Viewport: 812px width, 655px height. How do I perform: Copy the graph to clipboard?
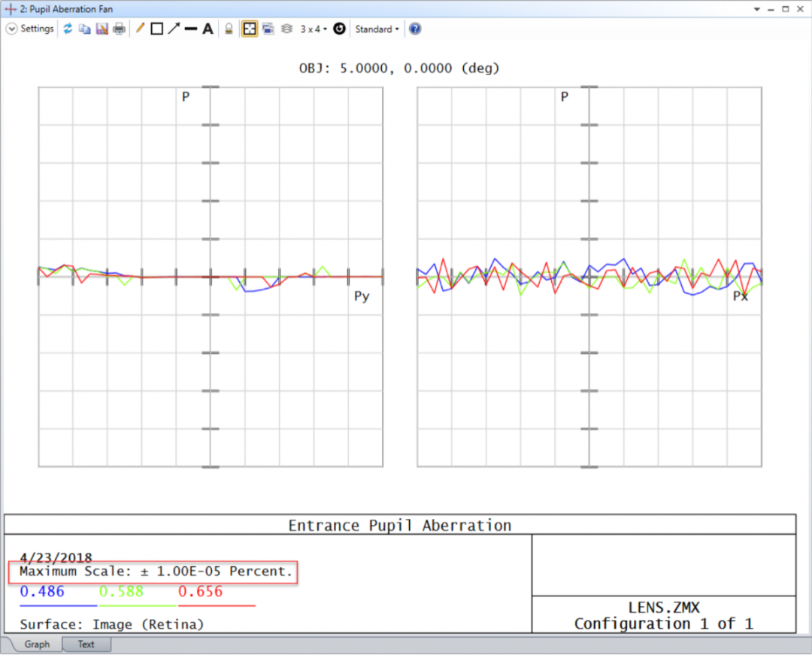point(84,29)
